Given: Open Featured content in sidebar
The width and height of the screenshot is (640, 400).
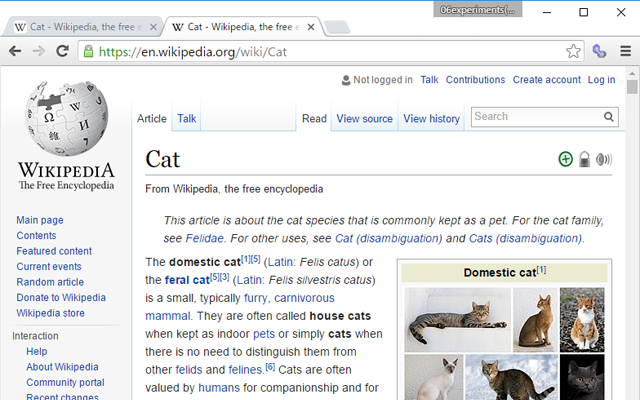Looking at the screenshot, I should pyautogui.click(x=54, y=251).
